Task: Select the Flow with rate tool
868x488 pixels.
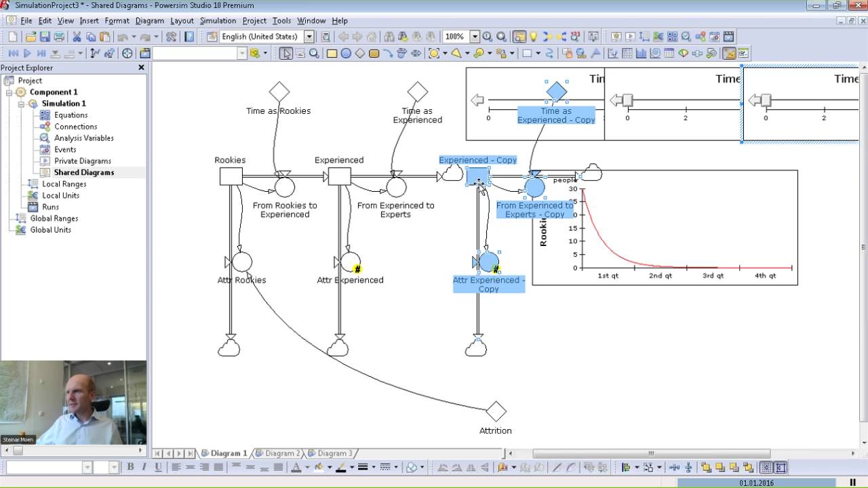Action: (401, 53)
